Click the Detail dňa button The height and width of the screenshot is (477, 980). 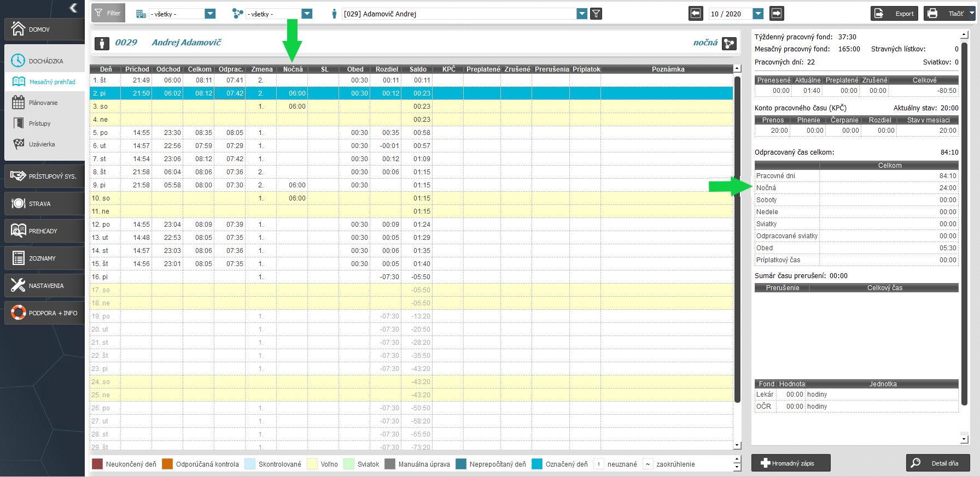tap(938, 463)
